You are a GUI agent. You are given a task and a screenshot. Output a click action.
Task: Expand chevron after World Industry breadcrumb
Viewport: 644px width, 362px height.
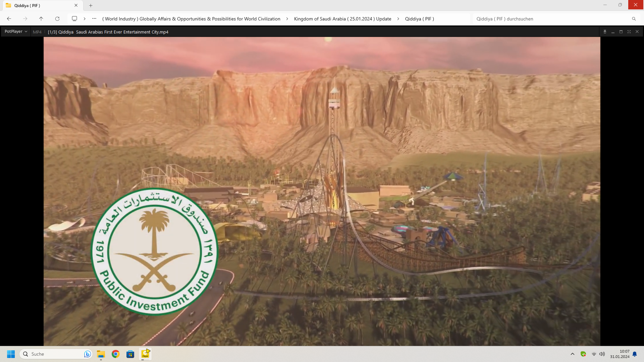pyautogui.click(x=287, y=19)
